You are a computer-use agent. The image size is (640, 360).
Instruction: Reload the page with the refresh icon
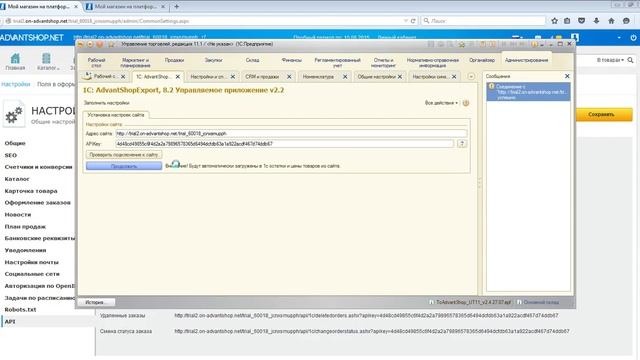(x=413, y=21)
